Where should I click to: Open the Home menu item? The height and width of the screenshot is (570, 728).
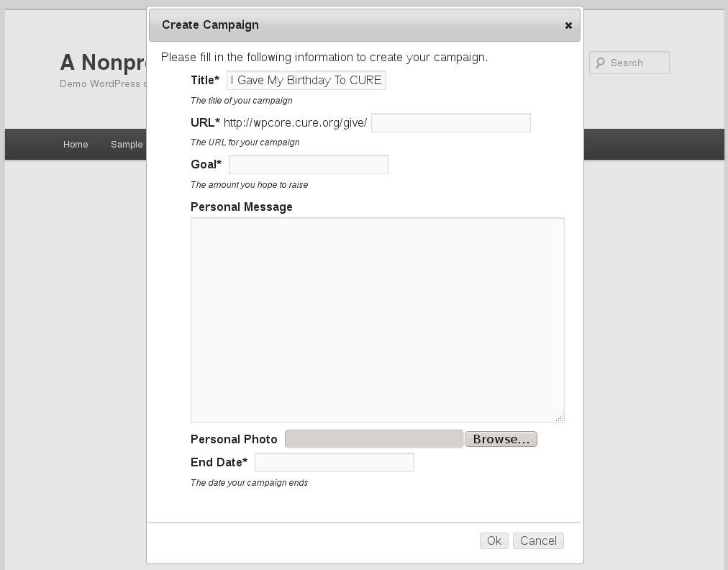[x=76, y=145]
